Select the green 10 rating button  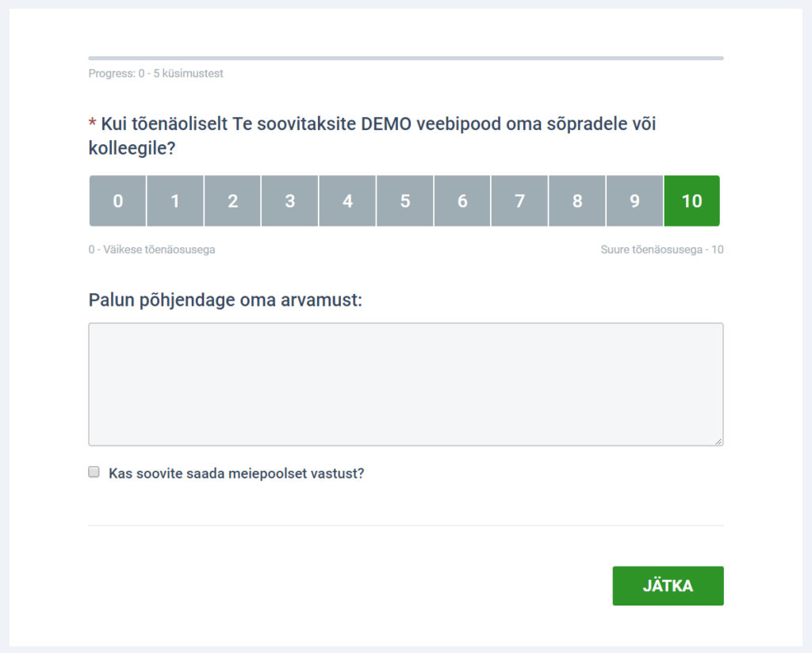click(x=691, y=200)
